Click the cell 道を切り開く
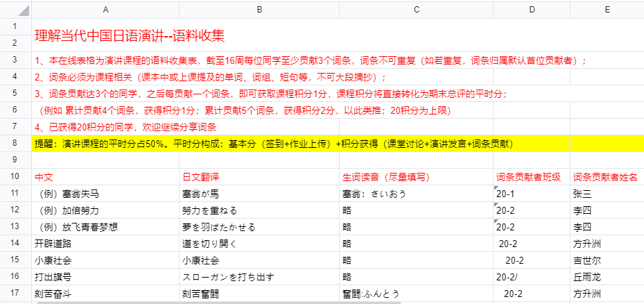Image resolution: width=644 pixels, height=304 pixels. click(259, 244)
